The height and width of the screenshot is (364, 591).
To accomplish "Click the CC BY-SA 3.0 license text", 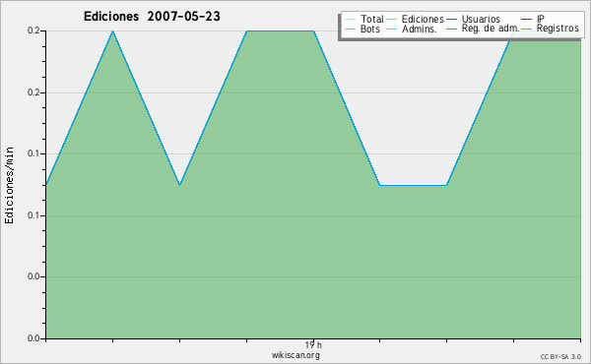I will 560,357.
